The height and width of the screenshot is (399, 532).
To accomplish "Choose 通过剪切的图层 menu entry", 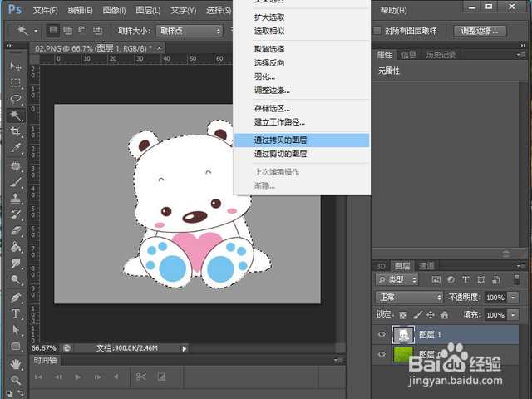I will coord(302,154).
